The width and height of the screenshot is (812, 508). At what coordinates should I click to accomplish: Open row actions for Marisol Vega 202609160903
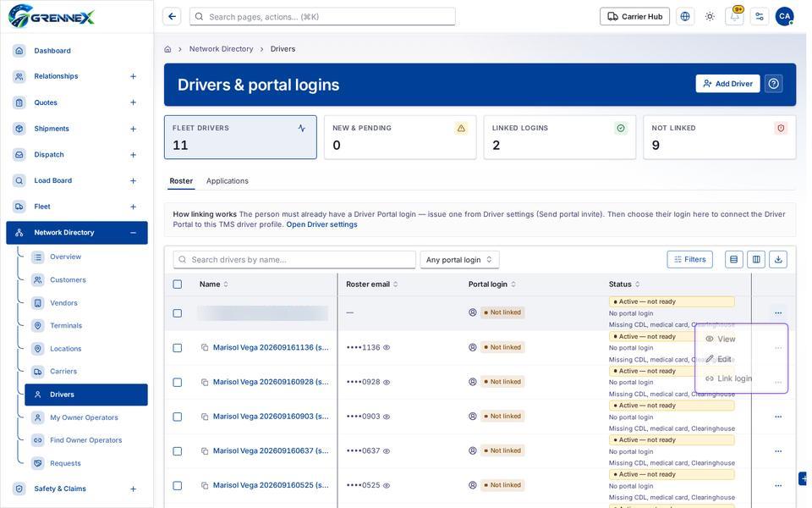(778, 417)
